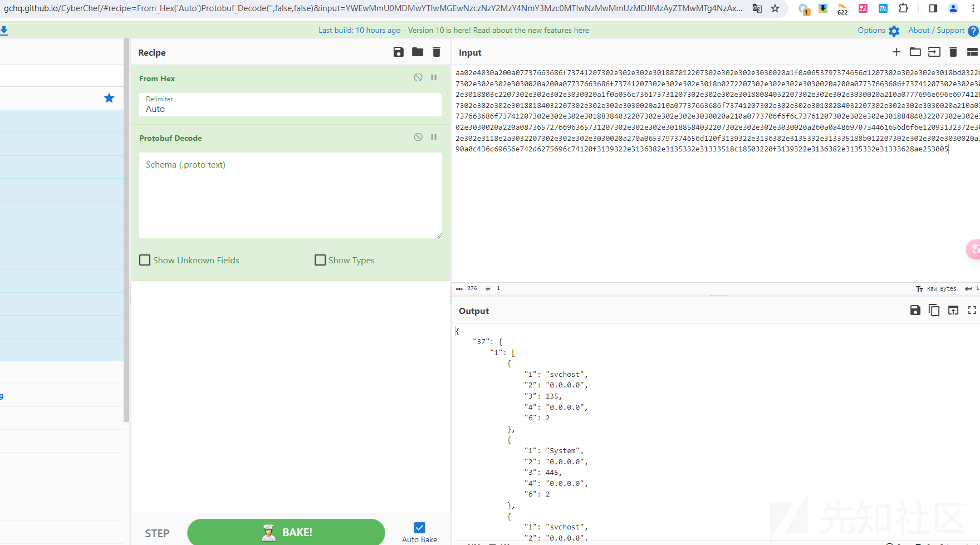Bookmark this page with star icon
The height and width of the screenshot is (545, 980).
pos(775,8)
